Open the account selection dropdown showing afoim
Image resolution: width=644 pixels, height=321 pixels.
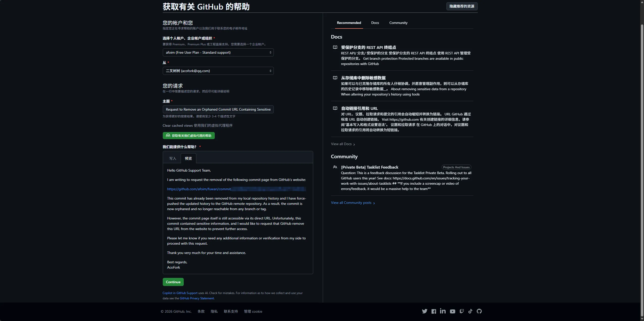point(218,52)
